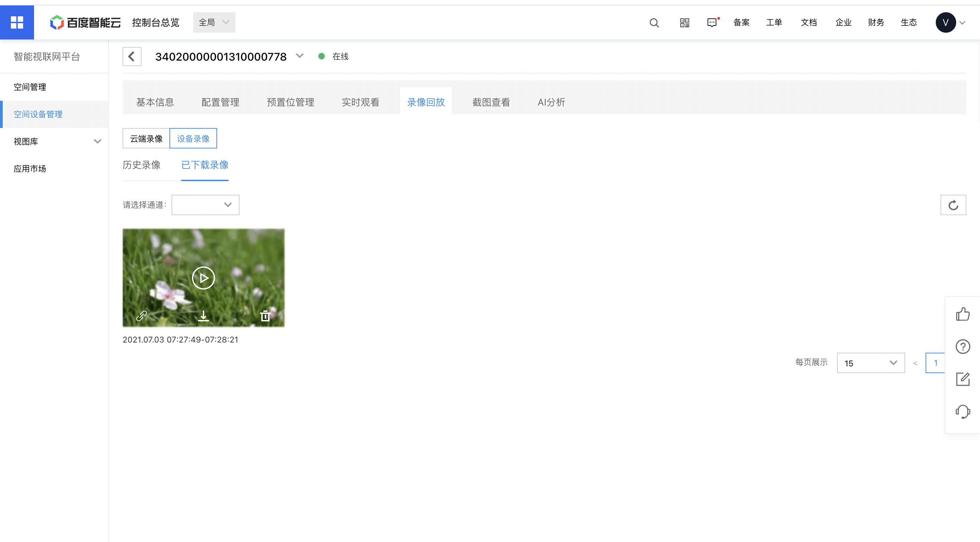Refresh the downloaded recordings list

tap(953, 205)
